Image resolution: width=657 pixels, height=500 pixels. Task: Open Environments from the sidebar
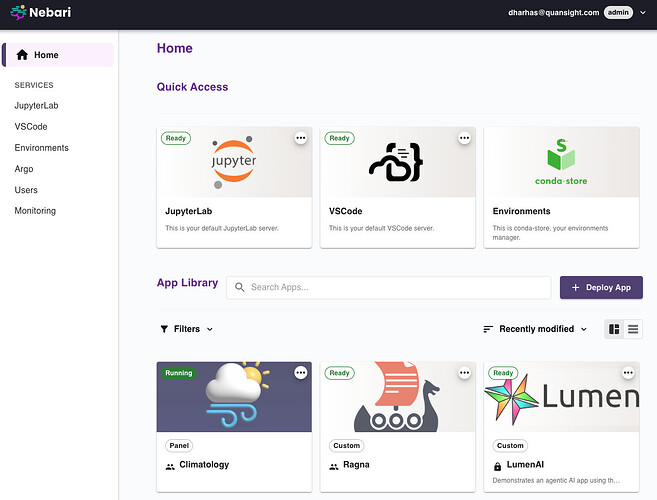(x=41, y=148)
